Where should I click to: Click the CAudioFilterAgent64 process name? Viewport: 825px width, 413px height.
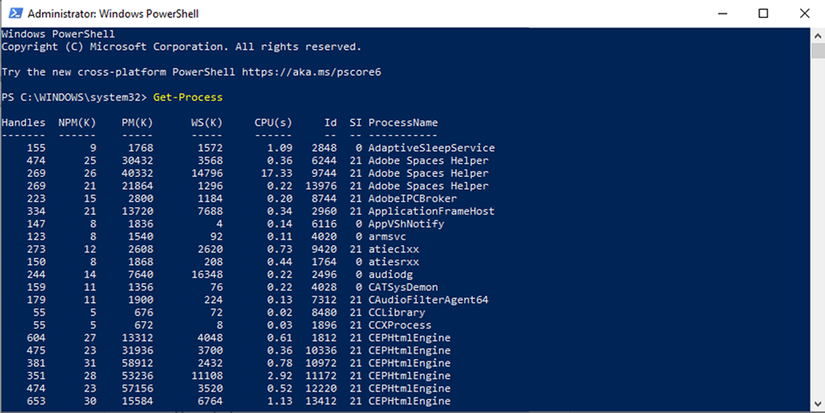pos(428,301)
